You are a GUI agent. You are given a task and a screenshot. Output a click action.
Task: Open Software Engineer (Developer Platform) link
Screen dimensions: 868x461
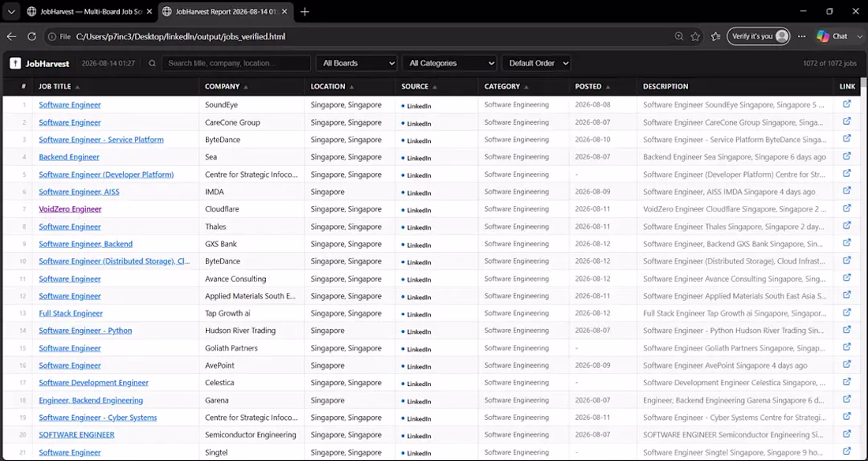(x=107, y=174)
